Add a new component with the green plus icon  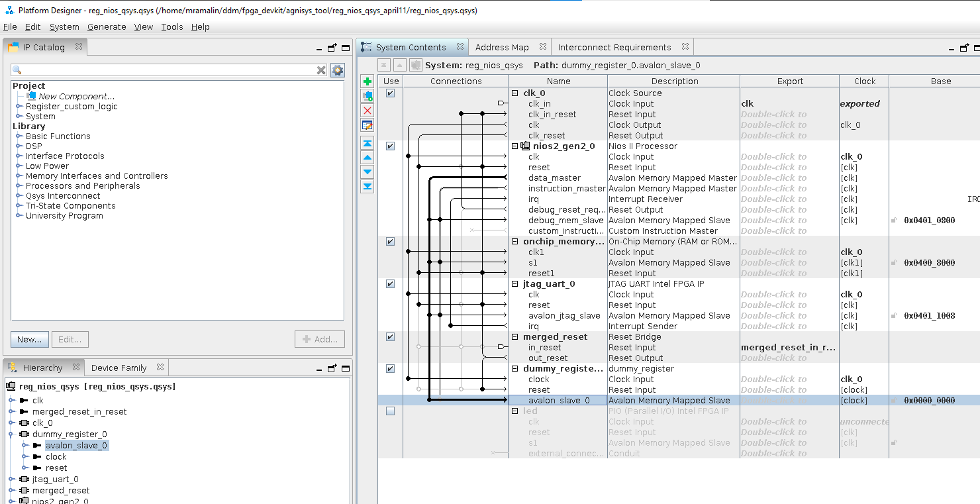367,81
